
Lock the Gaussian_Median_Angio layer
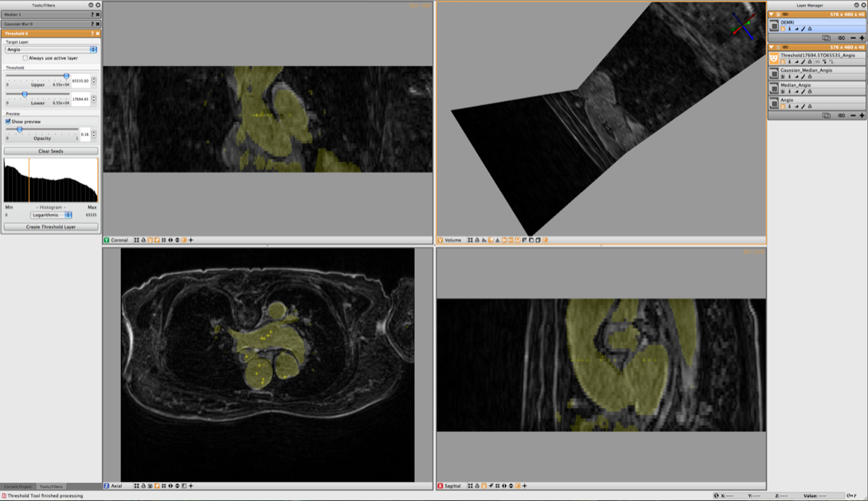[810, 77]
